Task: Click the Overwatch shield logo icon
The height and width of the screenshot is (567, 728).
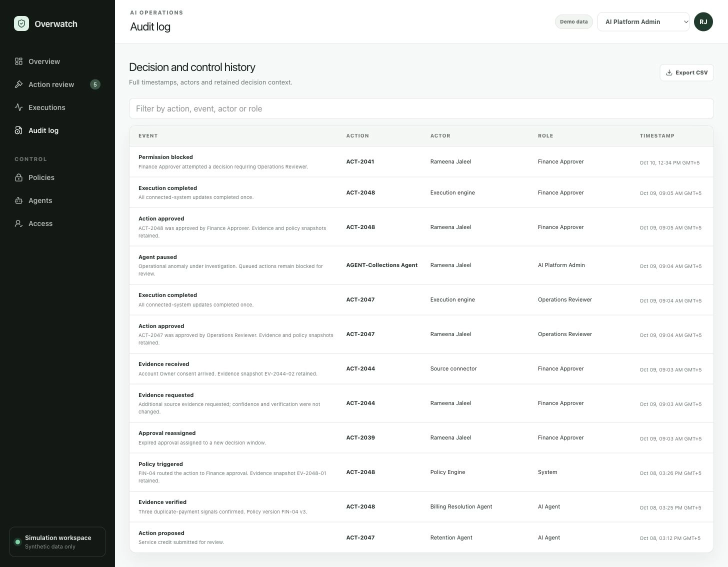Action: [x=21, y=23]
